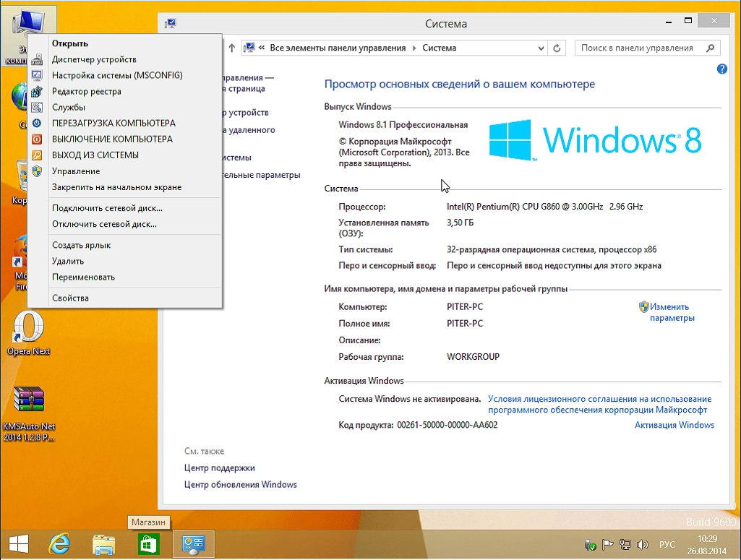Expand arrow after Все элементы панели управления
The height and width of the screenshot is (560, 741).
click(414, 48)
